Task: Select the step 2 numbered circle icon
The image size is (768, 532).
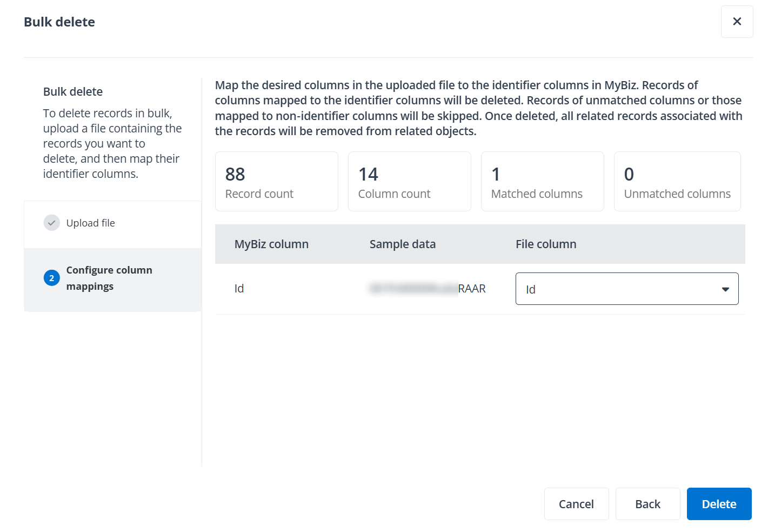Action: coord(51,278)
